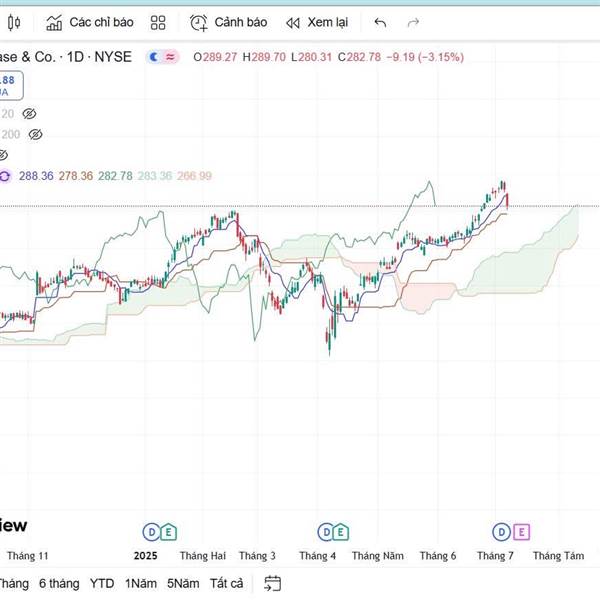This screenshot has width=600, height=600.
Task: Create an alert with Cảnh báo
Action: (x=228, y=23)
